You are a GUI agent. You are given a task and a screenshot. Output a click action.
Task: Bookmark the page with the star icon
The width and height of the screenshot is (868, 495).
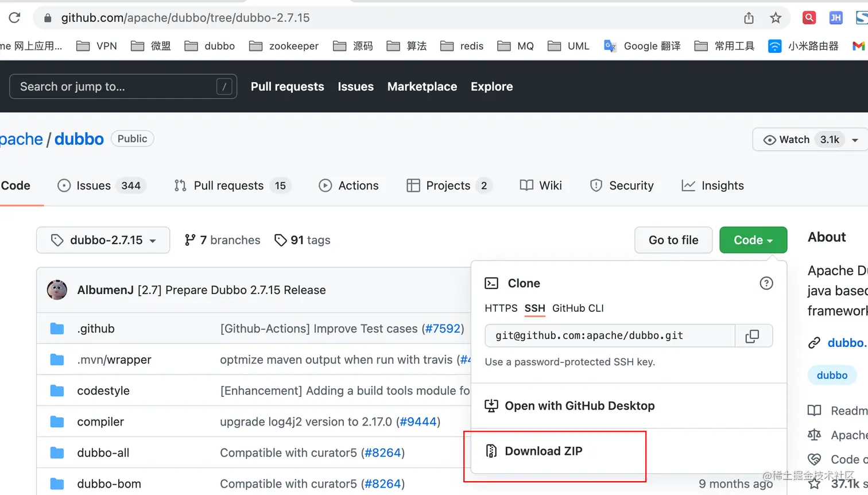coord(776,18)
